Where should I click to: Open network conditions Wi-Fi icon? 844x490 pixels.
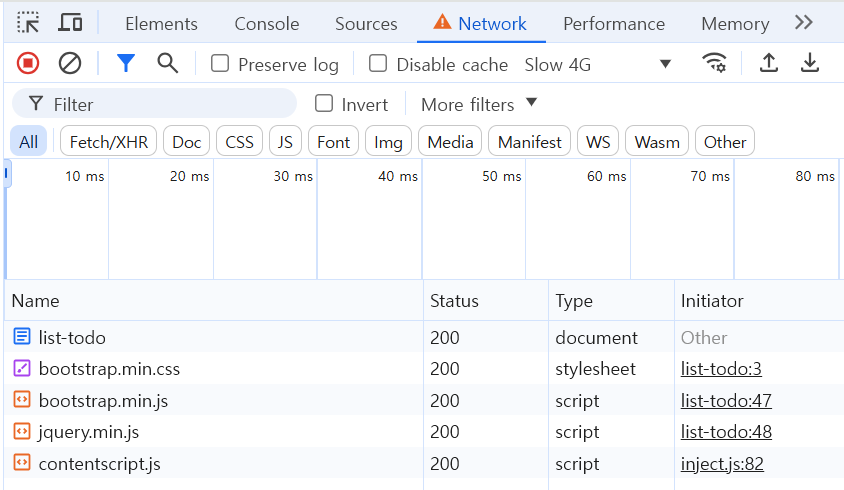coord(714,64)
